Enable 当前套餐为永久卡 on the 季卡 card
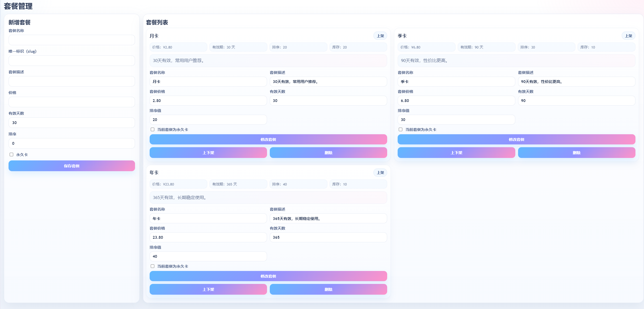644x309 pixels. click(x=400, y=130)
